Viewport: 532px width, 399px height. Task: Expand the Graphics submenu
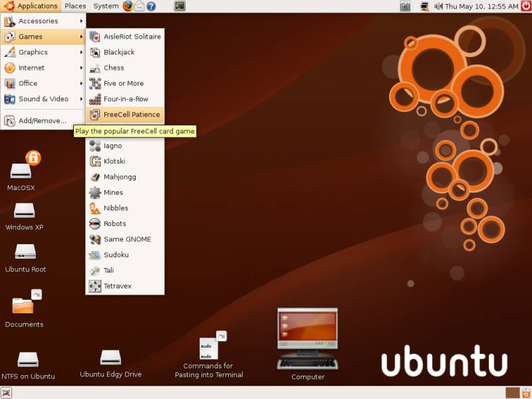(43, 53)
